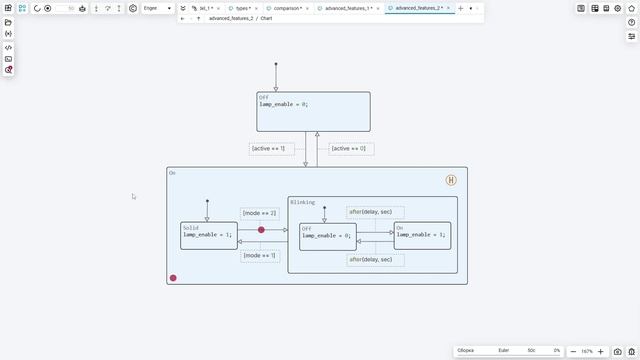
Task: Select the Solid state block
Action: [x=209, y=236]
